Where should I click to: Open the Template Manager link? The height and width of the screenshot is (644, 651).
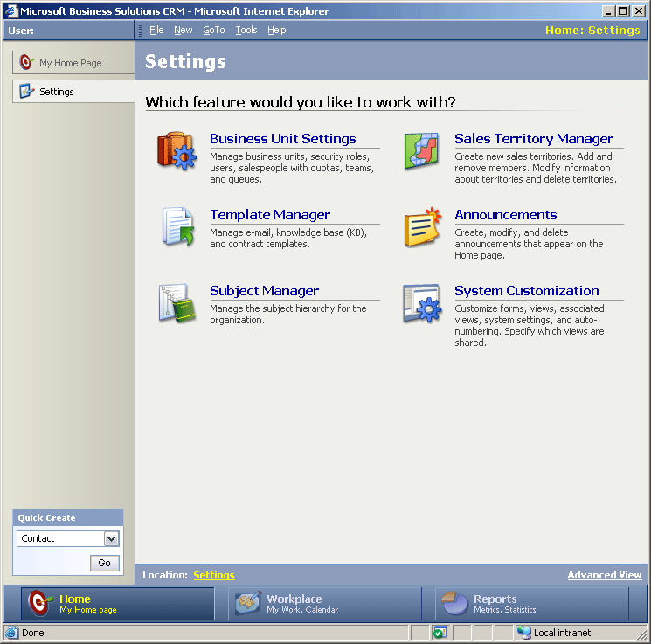(x=270, y=215)
